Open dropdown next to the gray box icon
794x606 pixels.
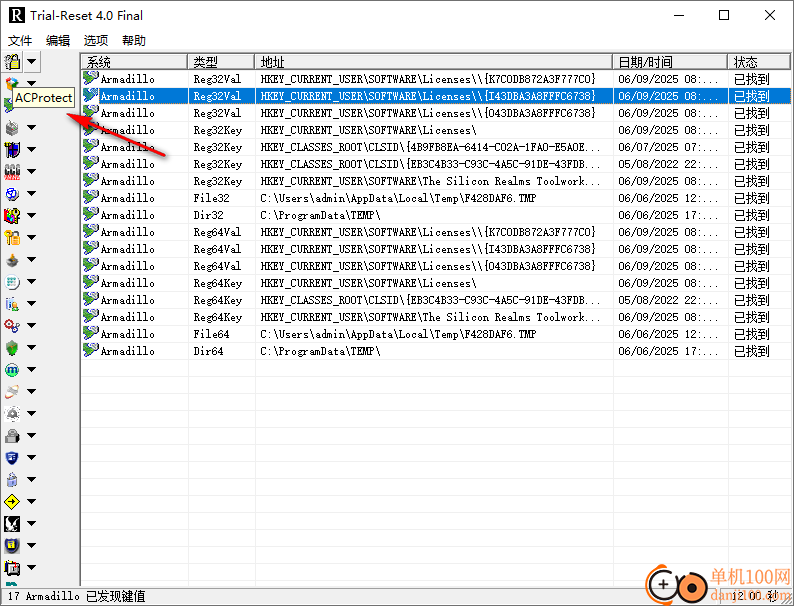(x=31, y=128)
